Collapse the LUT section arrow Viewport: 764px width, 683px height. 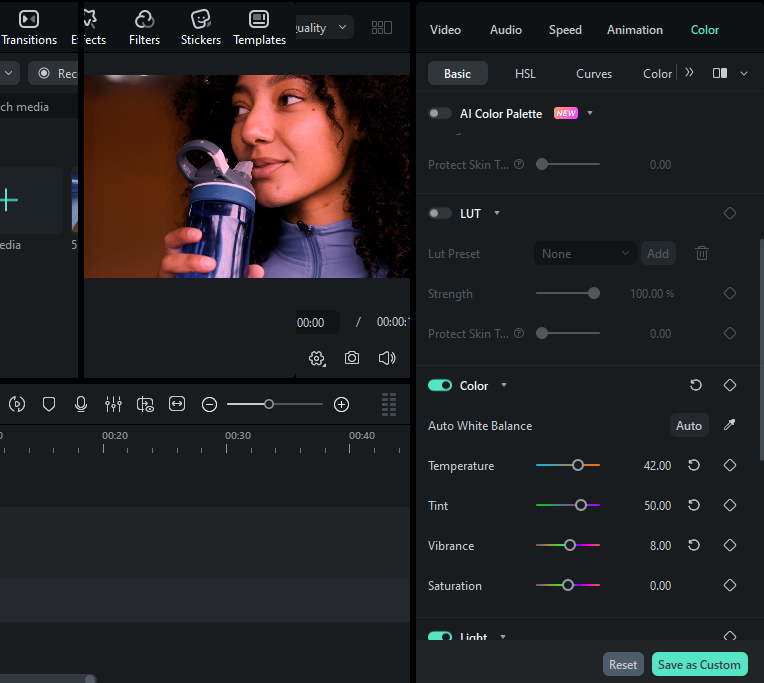[497, 213]
